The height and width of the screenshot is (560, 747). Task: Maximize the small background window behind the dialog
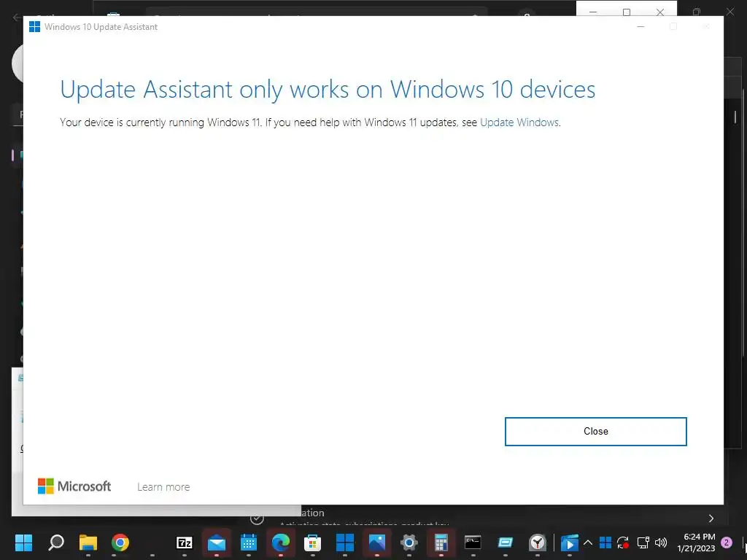tap(627, 12)
